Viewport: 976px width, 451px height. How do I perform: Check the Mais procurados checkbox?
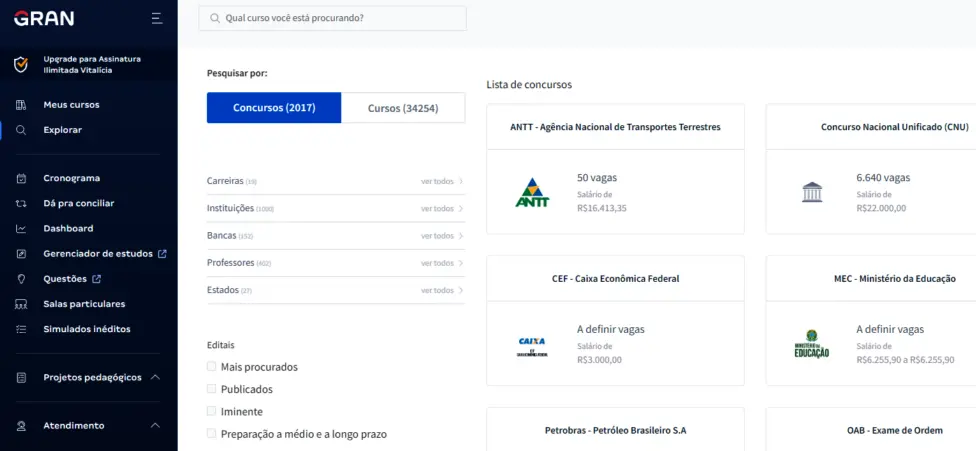[211, 367]
